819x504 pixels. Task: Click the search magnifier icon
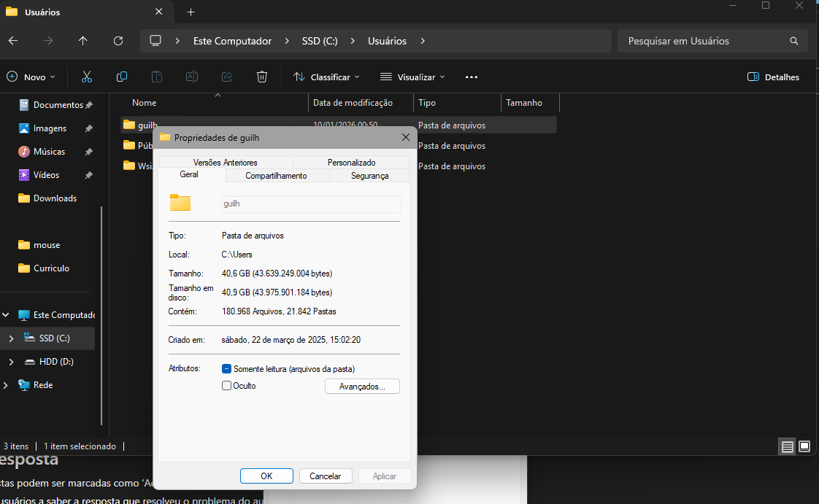pos(794,41)
